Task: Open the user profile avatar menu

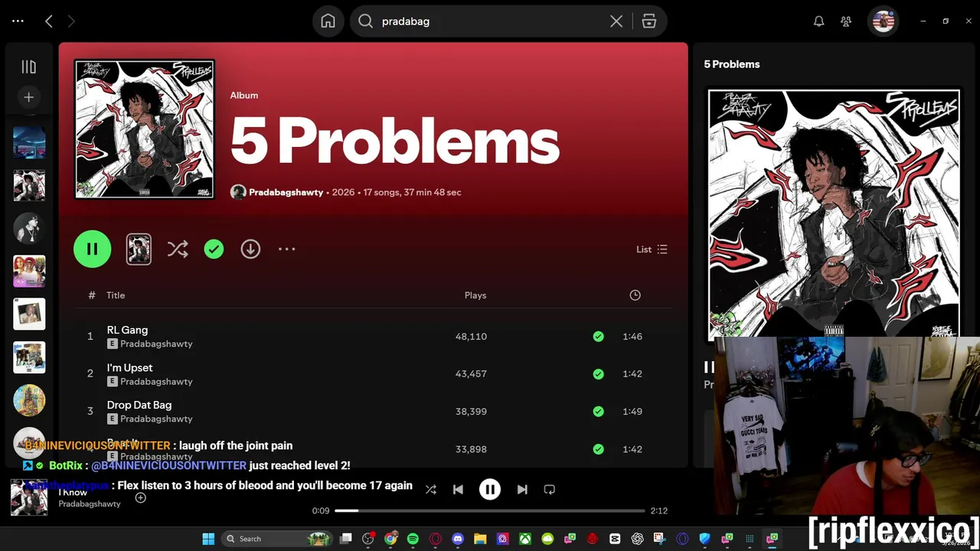Action: 884,21
